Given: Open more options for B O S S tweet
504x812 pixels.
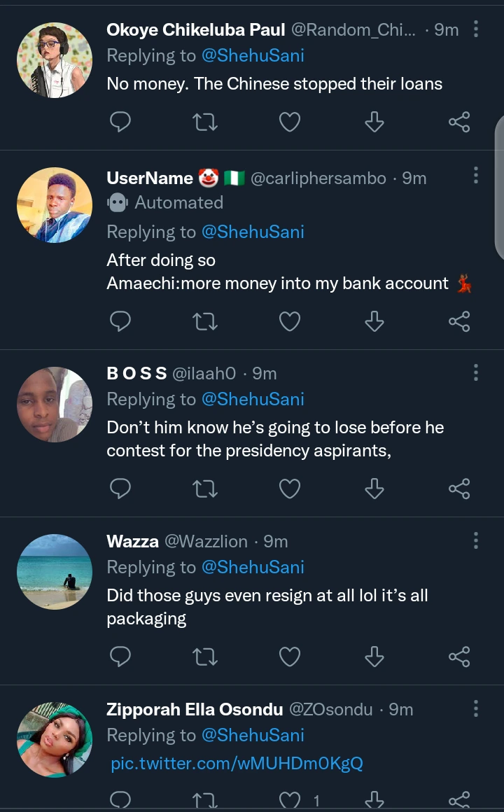Looking at the screenshot, I should (476, 373).
